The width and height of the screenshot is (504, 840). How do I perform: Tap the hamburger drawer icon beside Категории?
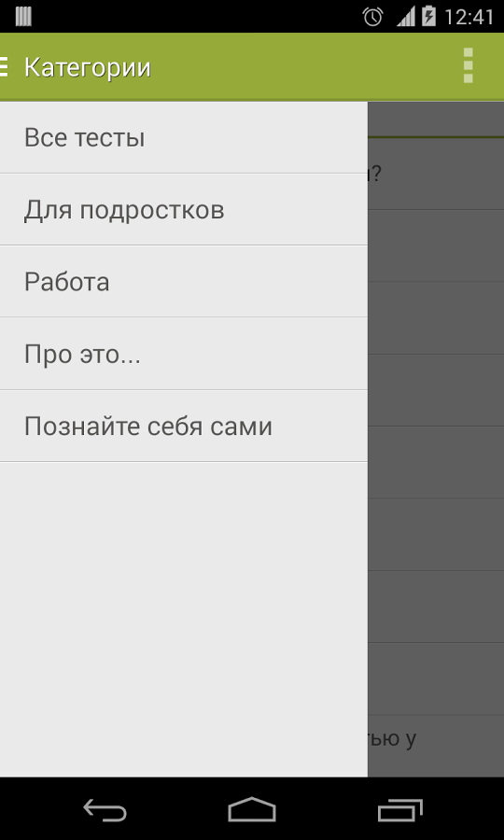click(4, 66)
